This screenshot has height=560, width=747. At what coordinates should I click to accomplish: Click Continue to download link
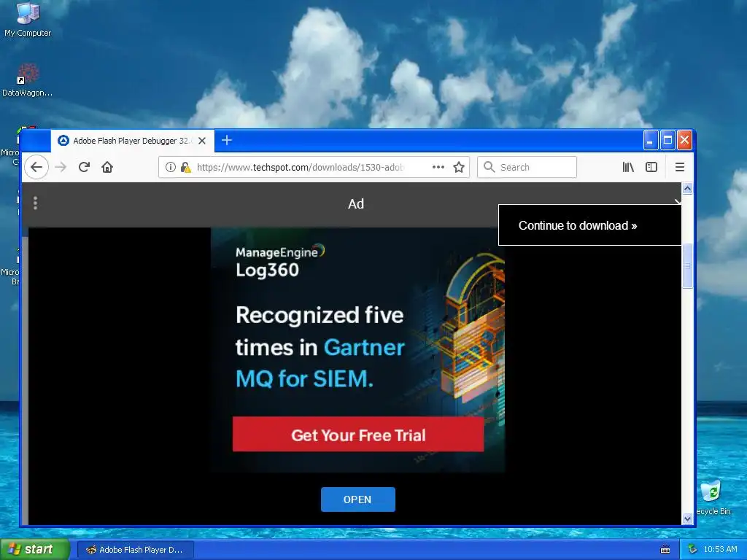pyautogui.click(x=578, y=226)
